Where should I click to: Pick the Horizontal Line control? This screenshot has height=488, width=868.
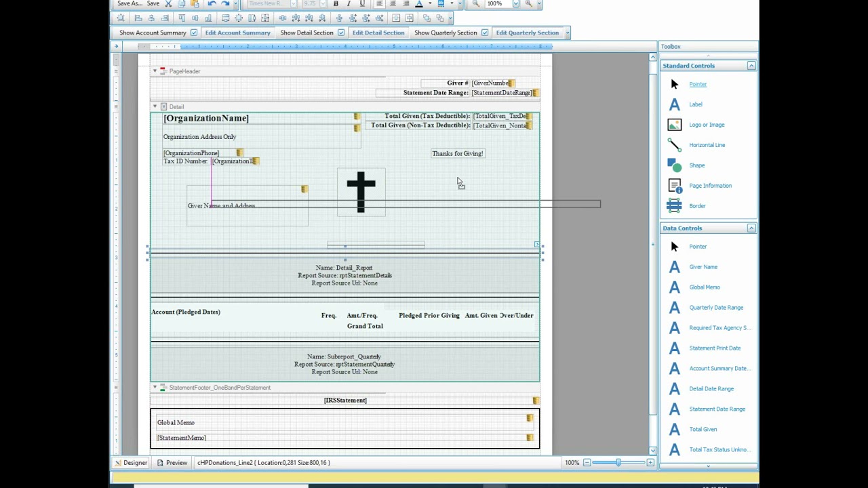pyautogui.click(x=707, y=145)
